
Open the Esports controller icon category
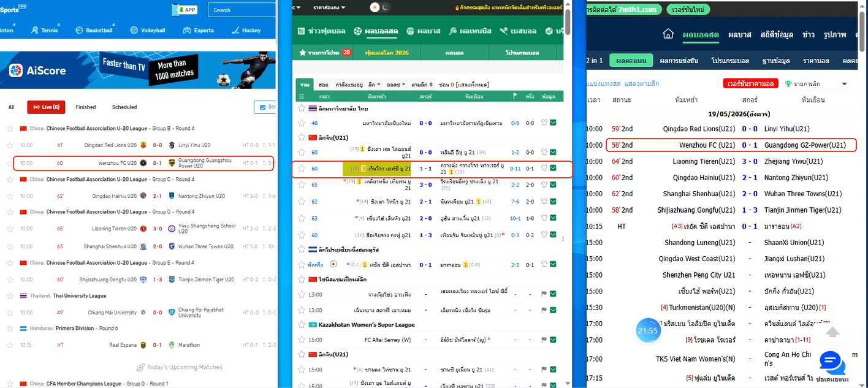[186, 30]
